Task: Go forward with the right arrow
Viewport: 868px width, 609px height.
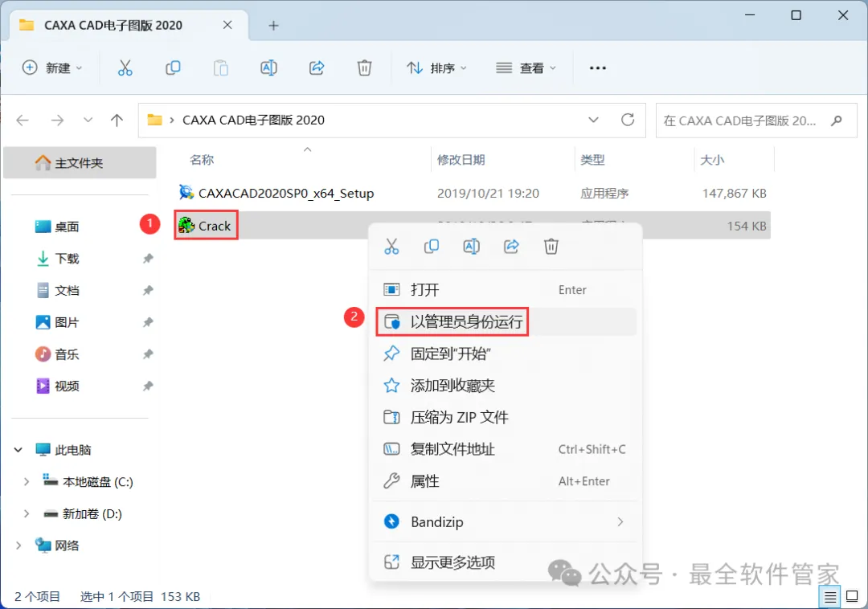Action: [x=57, y=120]
